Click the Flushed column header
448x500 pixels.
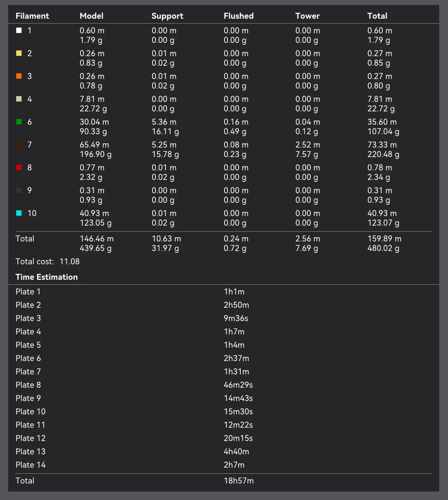pyautogui.click(x=239, y=16)
